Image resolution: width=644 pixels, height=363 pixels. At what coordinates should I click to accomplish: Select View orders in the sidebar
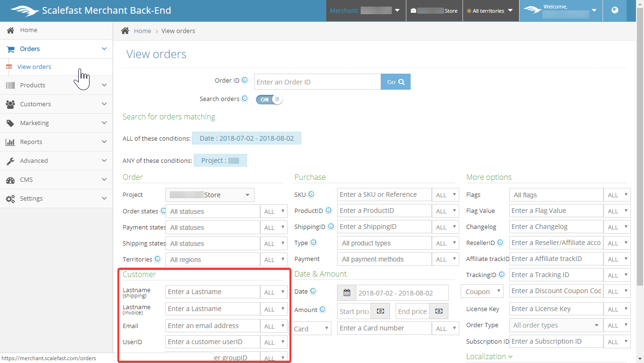(x=34, y=67)
